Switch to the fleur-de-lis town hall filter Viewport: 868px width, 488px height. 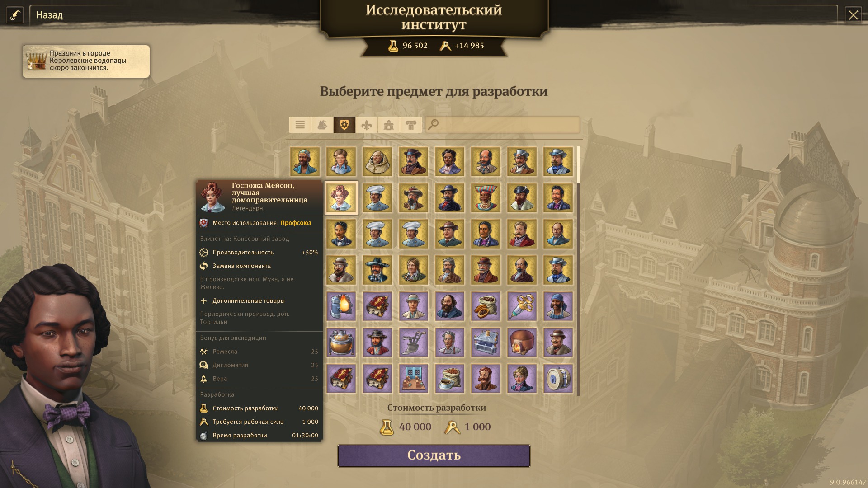366,125
